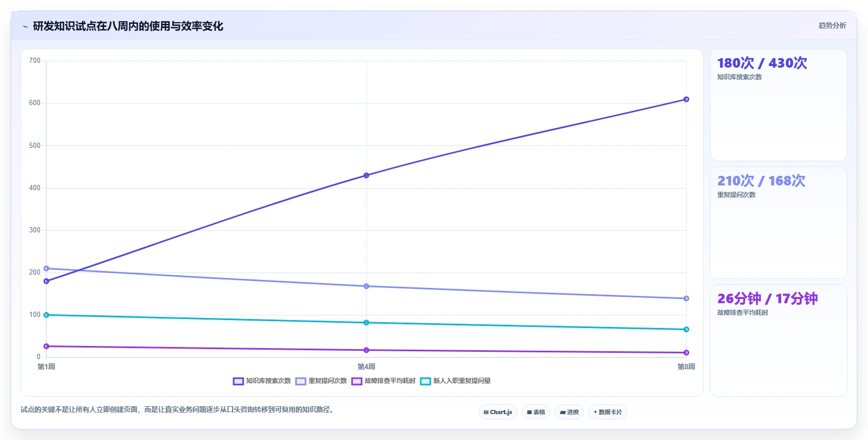The height and width of the screenshot is (440, 868).
Task: Select the 180次 / 430次 stat card
Action: 778,105
